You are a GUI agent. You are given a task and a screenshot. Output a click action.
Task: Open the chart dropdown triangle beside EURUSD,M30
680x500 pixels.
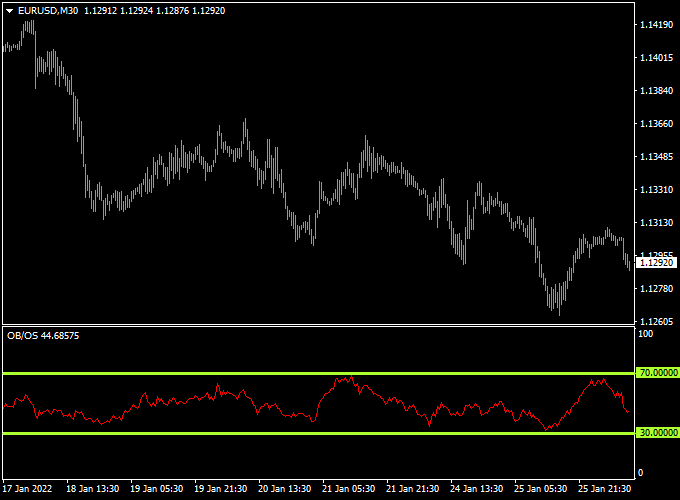coord(10,11)
